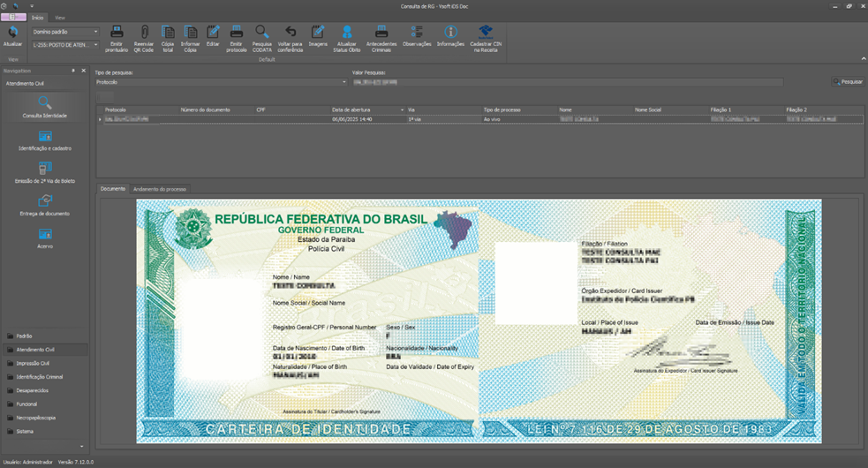Click Voltar para conferência arrow icon
868x468 pixels.
291,32
